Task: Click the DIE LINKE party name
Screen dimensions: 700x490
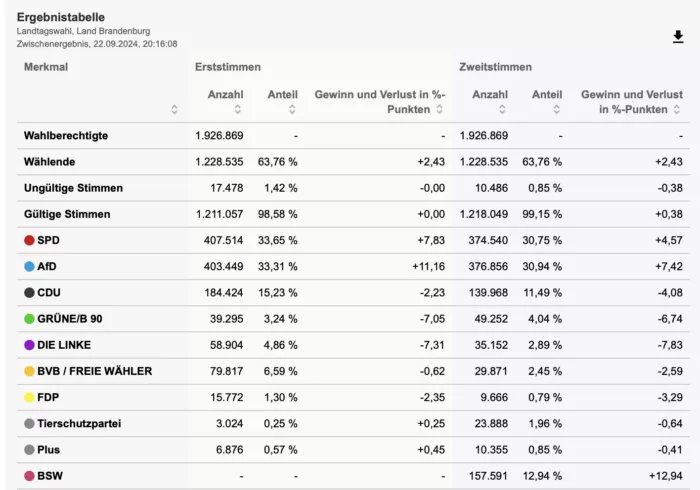Action: pos(64,345)
